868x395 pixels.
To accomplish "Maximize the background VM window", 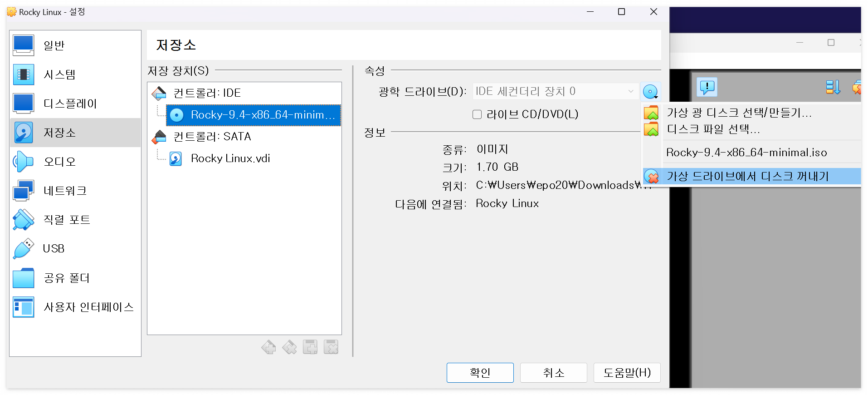I will (x=831, y=43).
